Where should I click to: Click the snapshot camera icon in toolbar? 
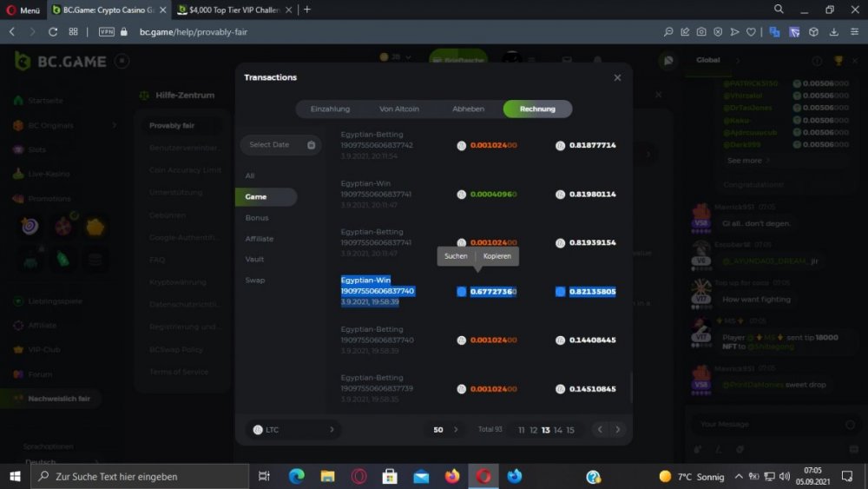click(700, 31)
